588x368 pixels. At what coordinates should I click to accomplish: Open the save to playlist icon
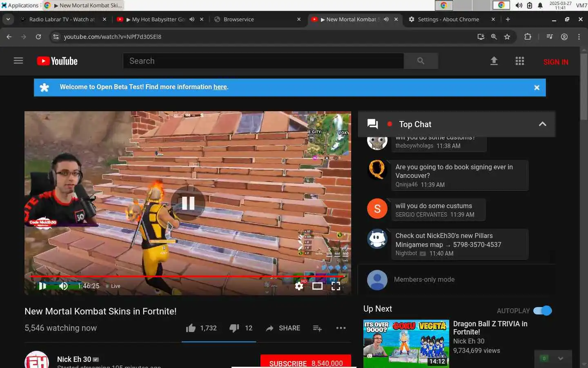click(317, 328)
